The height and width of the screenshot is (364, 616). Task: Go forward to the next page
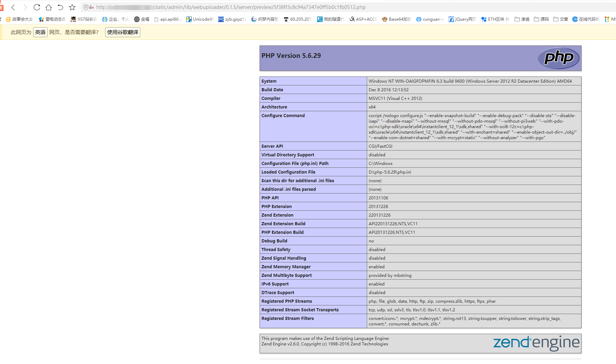pyautogui.click(x=25, y=7)
